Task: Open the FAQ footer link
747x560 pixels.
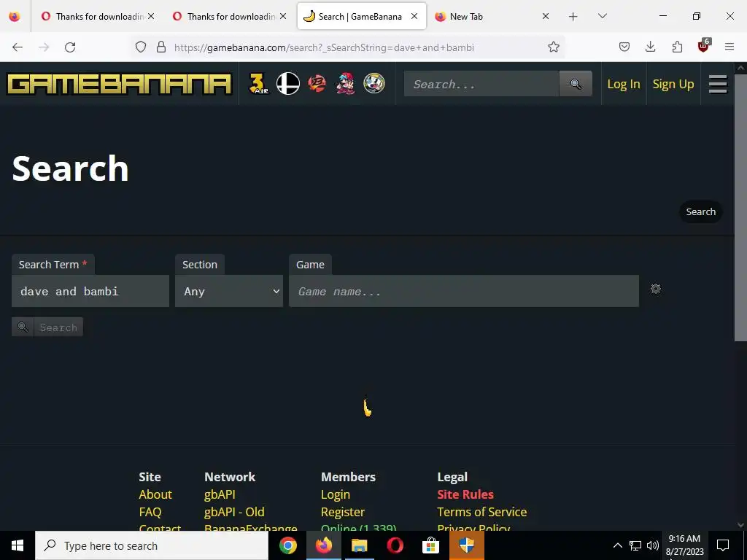Action: 150,512
